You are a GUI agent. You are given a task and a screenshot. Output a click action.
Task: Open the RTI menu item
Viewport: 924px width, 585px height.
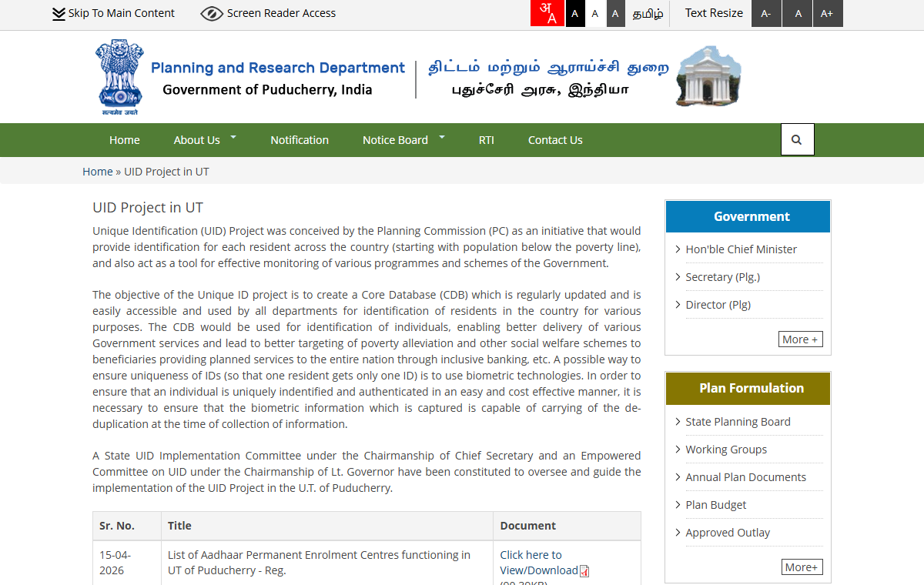(487, 140)
